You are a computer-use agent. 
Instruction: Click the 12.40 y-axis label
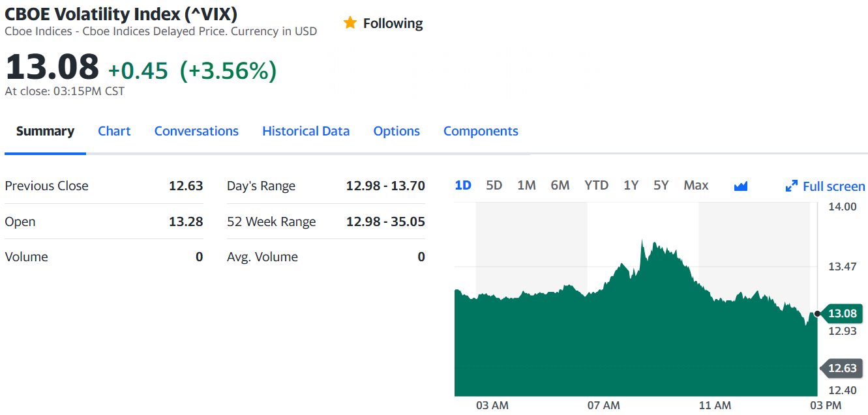pos(842,390)
